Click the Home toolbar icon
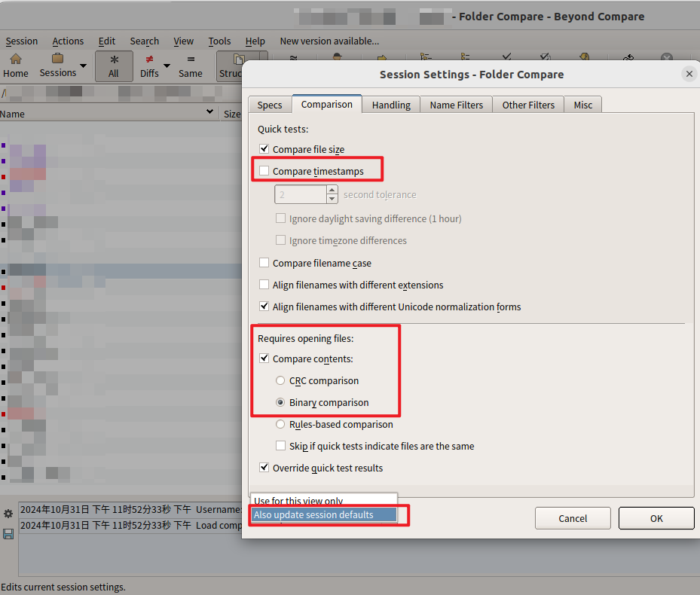The image size is (700, 595). 15,59
